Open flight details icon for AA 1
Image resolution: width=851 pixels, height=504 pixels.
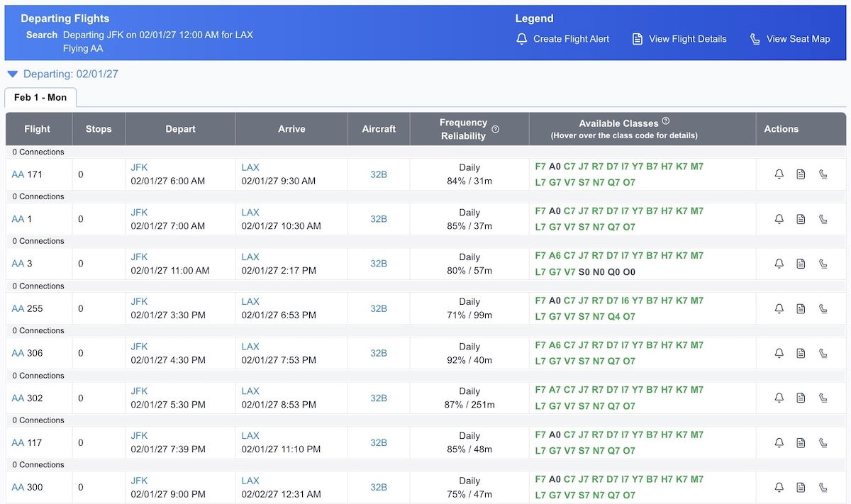point(801,219)
